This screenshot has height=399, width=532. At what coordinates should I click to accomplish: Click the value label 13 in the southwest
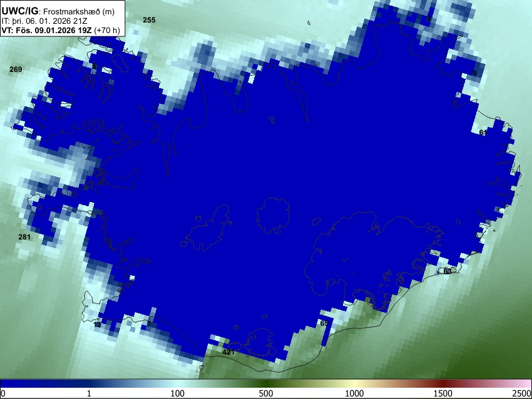97,325
